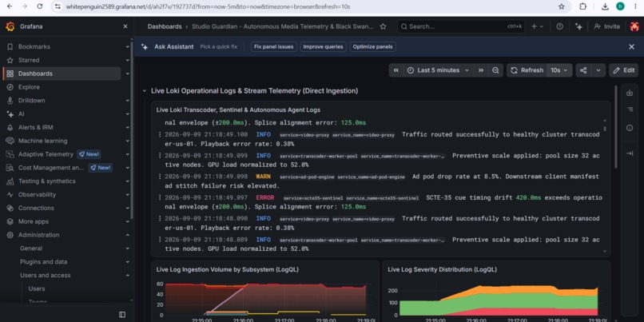The height and width of the screenshot is (322, 644).
Task: Close the Ask Assistant bar
Action: [632, 47]
